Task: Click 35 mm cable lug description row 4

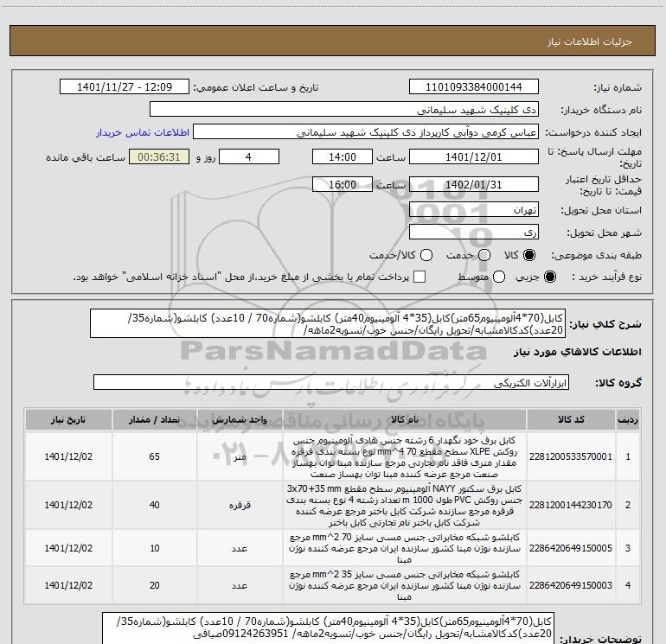Action: (x=404, y=585)
